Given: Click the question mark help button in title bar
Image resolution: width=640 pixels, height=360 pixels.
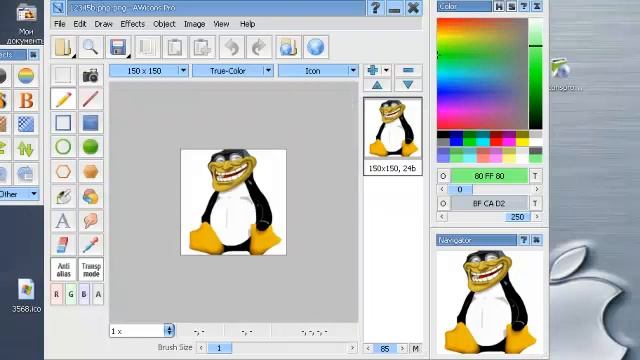Looking at the screenshot, I should point(376,8).
